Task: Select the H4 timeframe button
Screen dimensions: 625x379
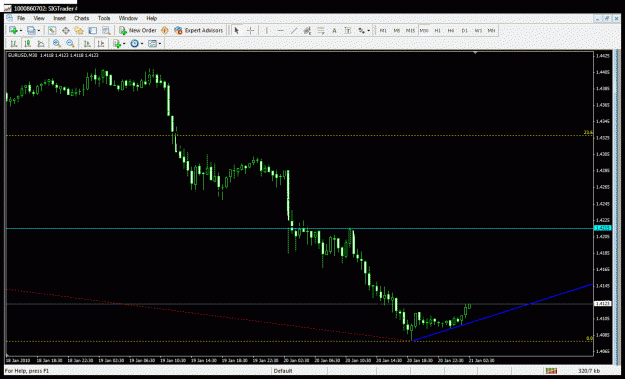Action: click(x=451, y=30)
